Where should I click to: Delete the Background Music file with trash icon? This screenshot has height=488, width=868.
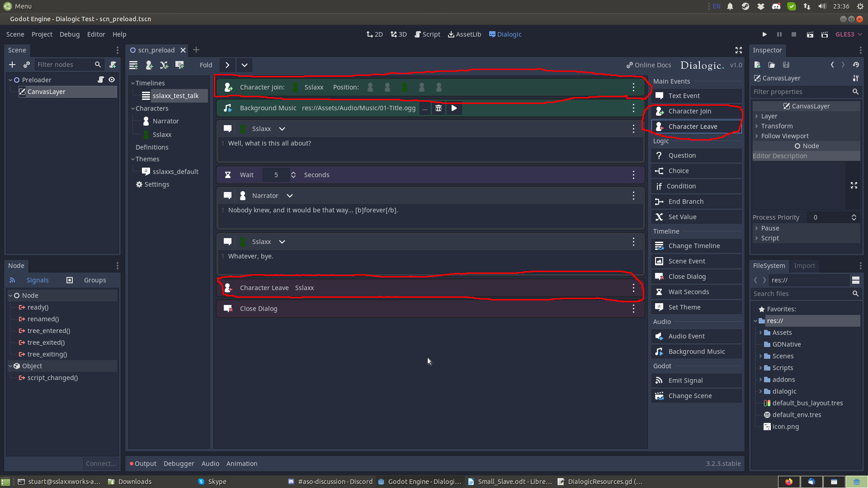click(439, 108)
